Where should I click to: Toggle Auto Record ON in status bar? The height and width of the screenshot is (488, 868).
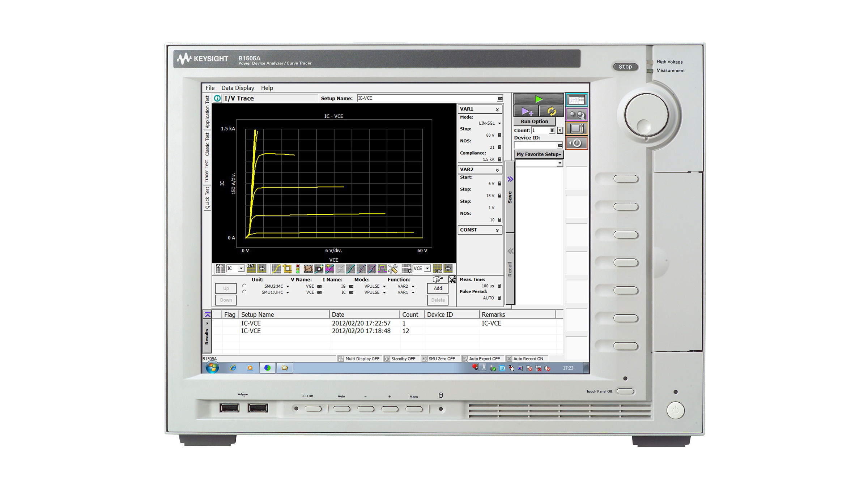[x=525, y=359]
